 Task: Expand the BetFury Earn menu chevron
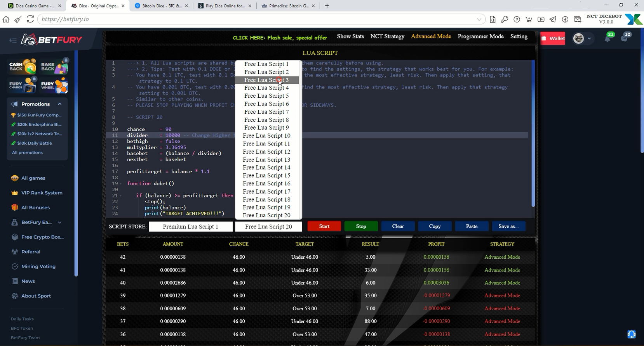59,222
